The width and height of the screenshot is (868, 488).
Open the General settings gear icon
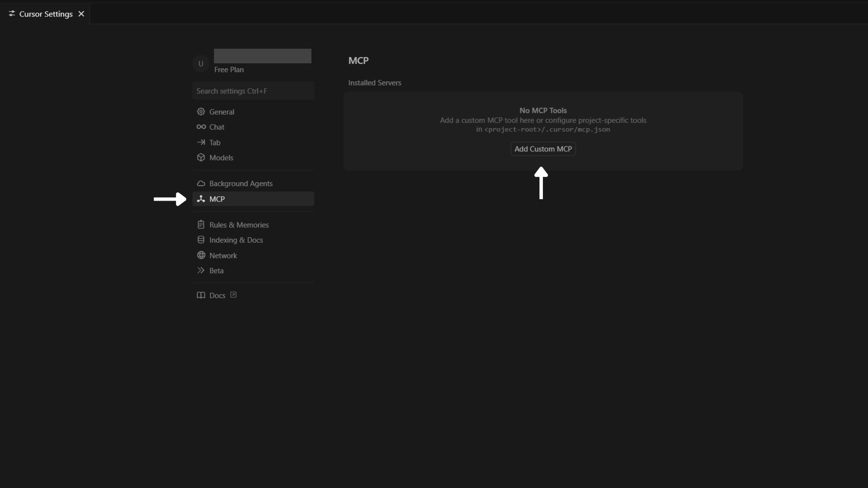(x=201, y=112)
